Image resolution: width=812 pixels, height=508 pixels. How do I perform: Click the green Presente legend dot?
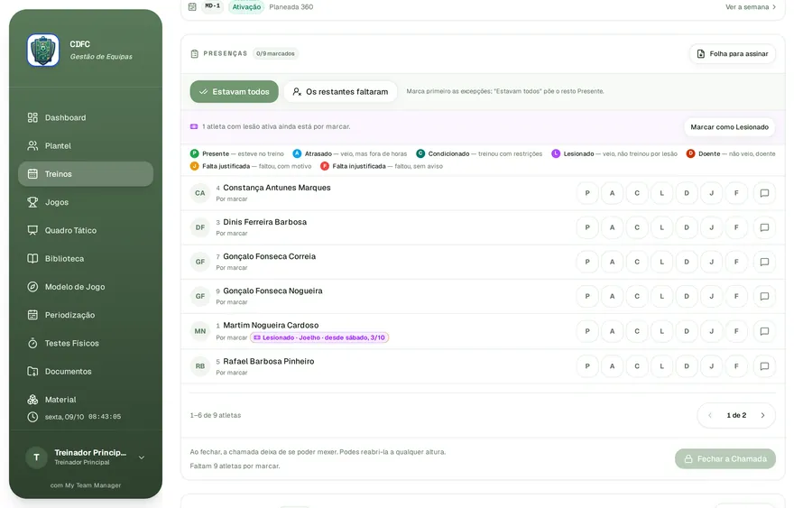coord(194,153)
